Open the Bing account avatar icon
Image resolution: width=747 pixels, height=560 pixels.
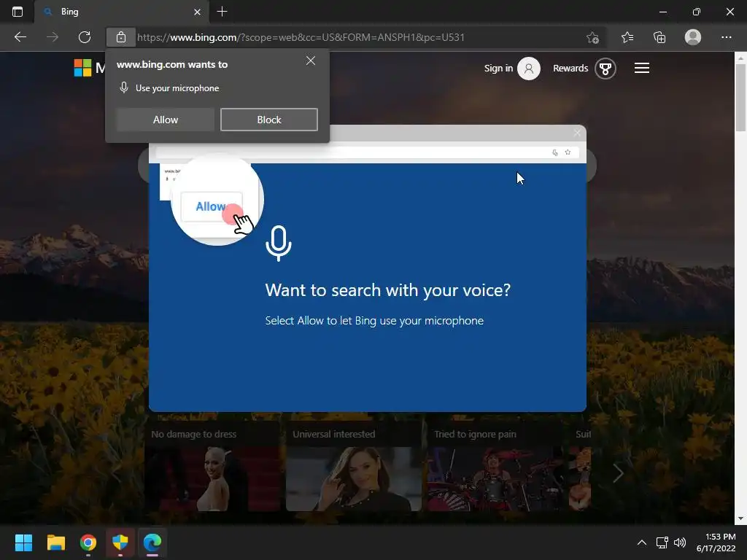529,69
